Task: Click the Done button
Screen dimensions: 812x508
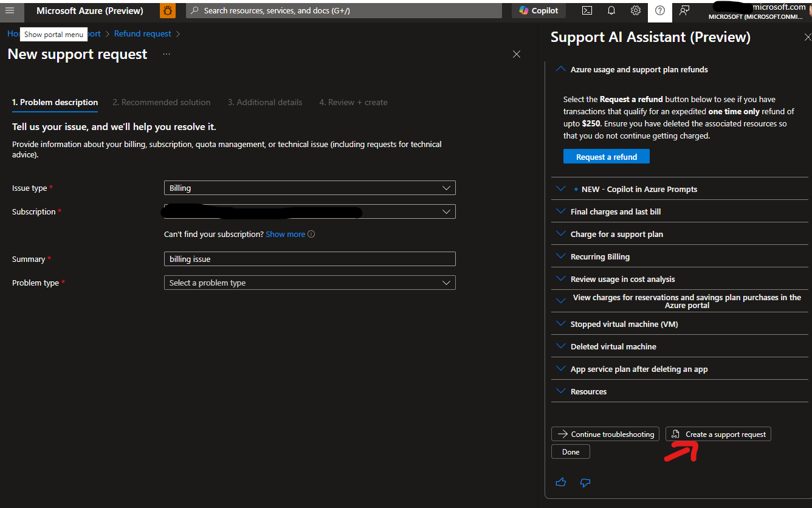Action: pos(571,451)
